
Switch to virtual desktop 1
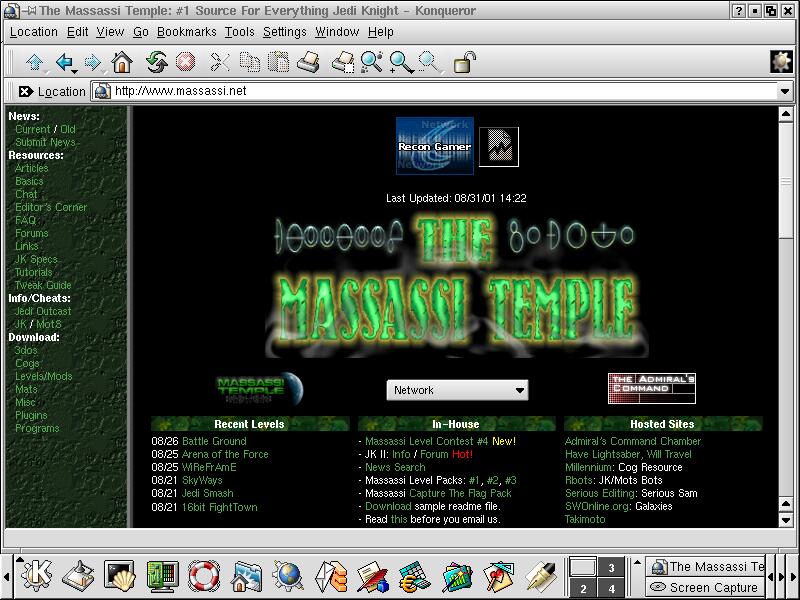click(583, 567)
